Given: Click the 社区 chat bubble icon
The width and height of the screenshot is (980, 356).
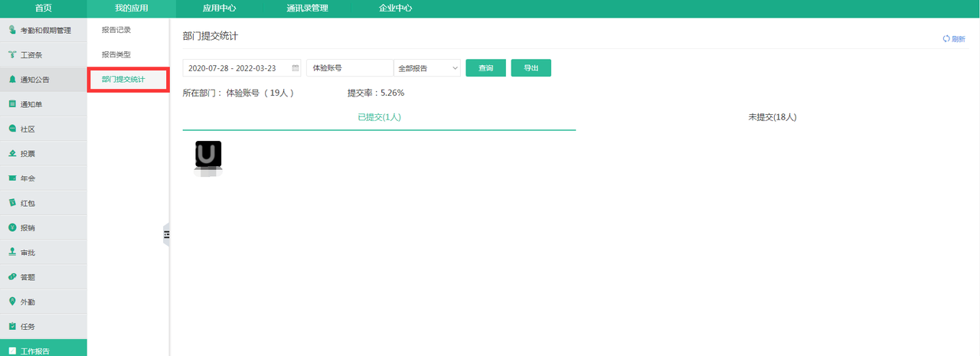Looking at the screenshot, I should (12, 129).
